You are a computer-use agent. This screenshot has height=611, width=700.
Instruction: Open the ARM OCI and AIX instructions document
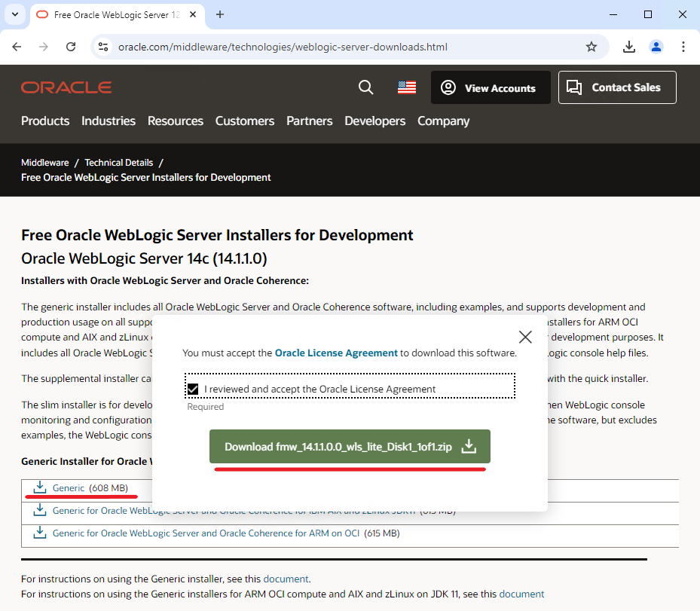tap(521, 594)
